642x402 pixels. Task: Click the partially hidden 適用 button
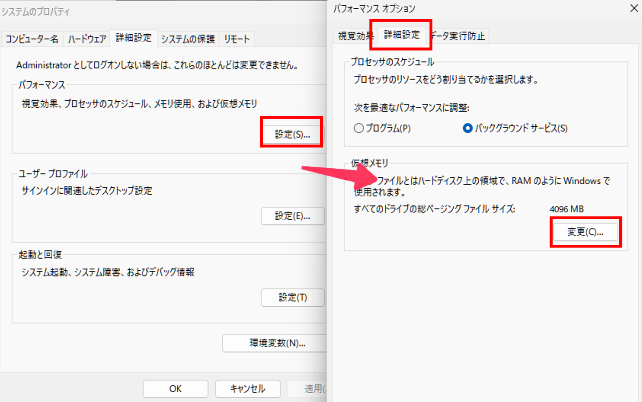point(308,389)
